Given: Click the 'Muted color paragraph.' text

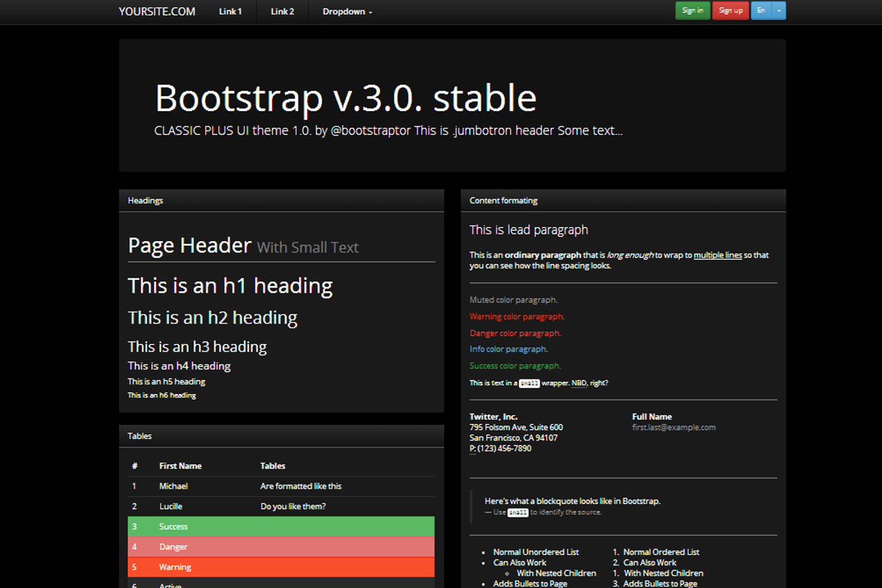Looking at the screenshot, I should (513, 300).
